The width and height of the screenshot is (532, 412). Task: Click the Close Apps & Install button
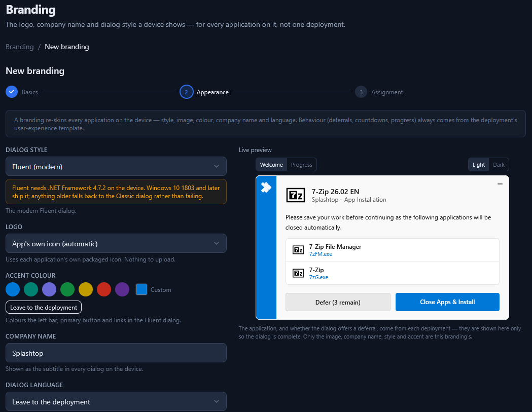click(x=447, y=302)
